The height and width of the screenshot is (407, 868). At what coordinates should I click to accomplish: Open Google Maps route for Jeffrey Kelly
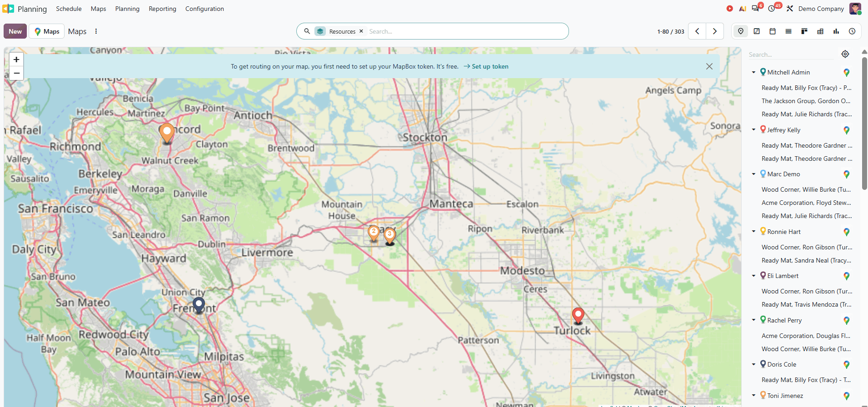[x=847, y=130]
